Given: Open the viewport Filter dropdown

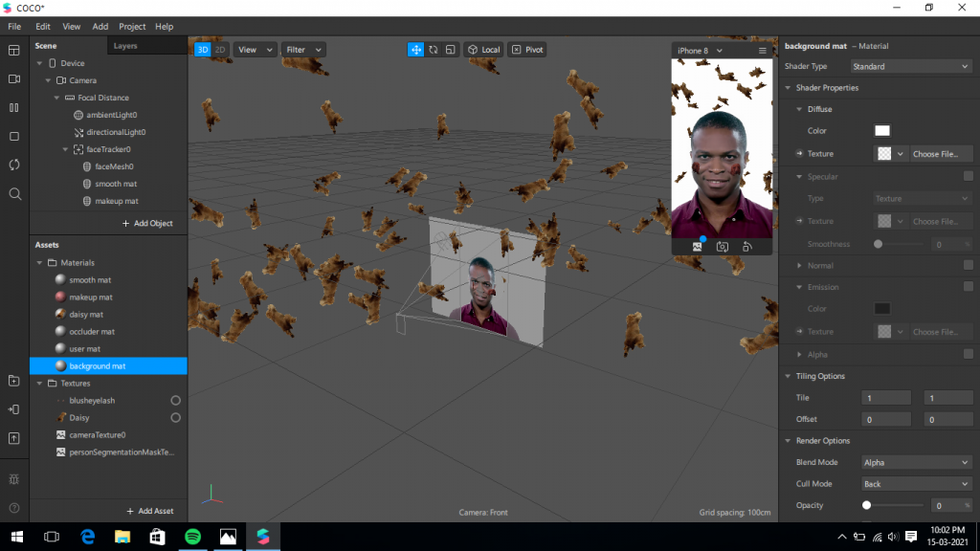Looking at the screenshot, I should [303, 50].
